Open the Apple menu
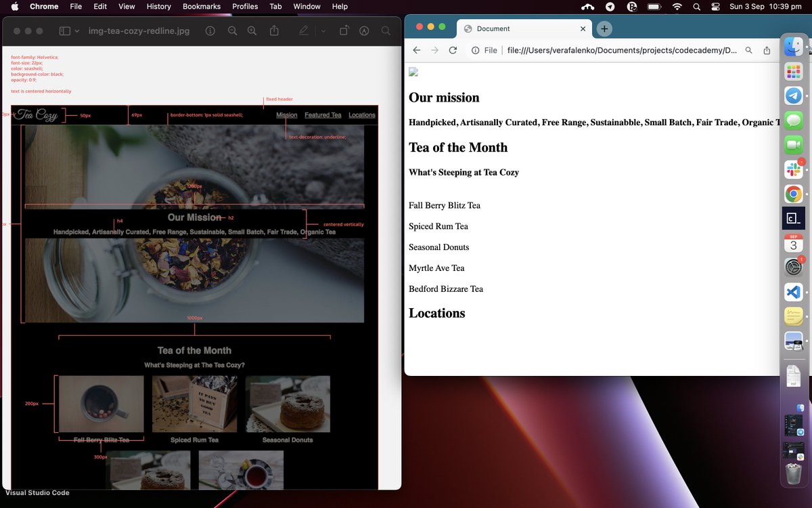The height and width of the screenshot is (508, 812). click(15, 6)
